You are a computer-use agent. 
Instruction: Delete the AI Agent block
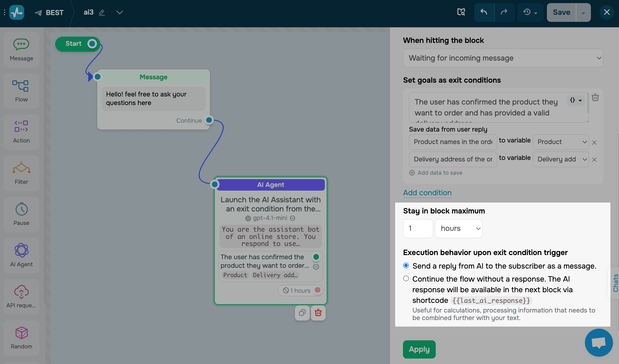(318, 313)
